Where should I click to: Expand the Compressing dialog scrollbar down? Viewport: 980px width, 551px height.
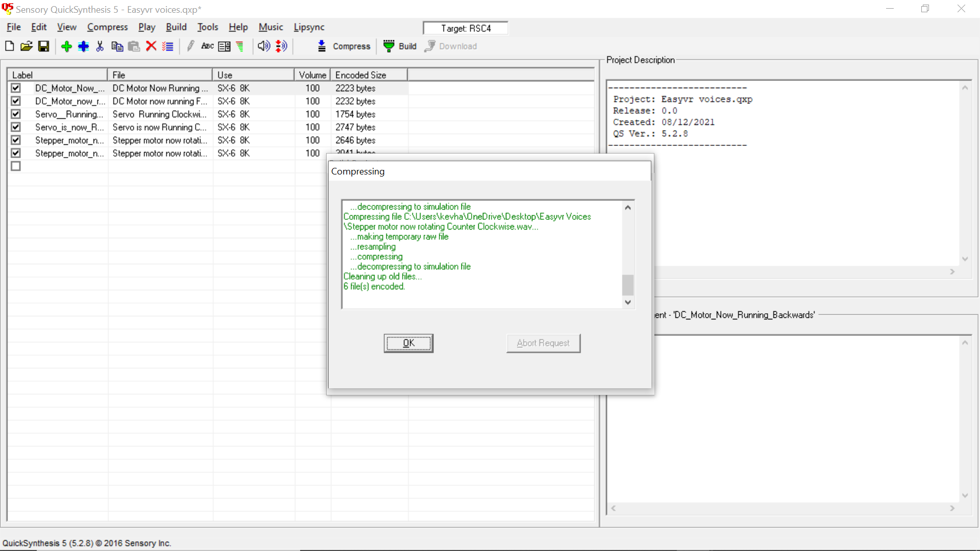click(x=628, y=302)
